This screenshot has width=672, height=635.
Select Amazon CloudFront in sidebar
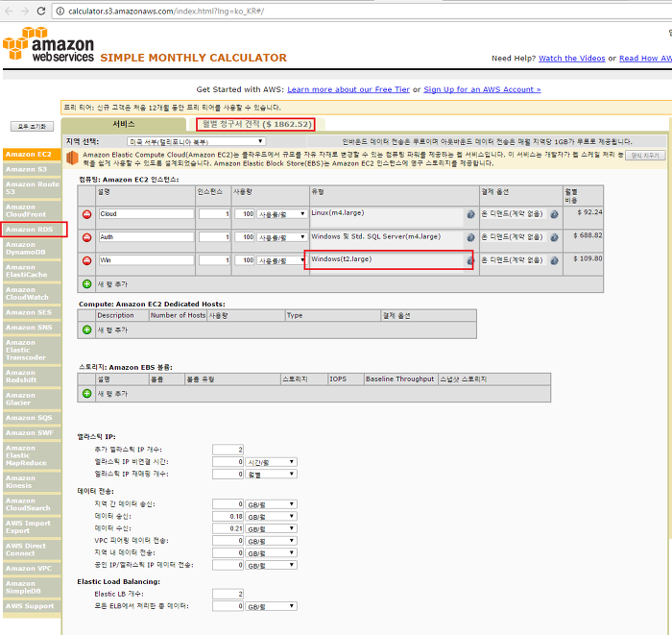pyautogui.click(x=32, y=210)
